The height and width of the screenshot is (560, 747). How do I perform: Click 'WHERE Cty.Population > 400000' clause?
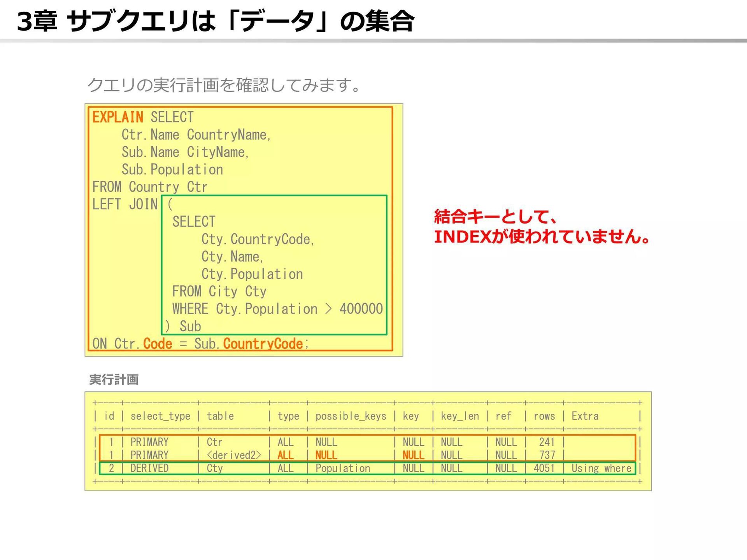coord(277,309)
